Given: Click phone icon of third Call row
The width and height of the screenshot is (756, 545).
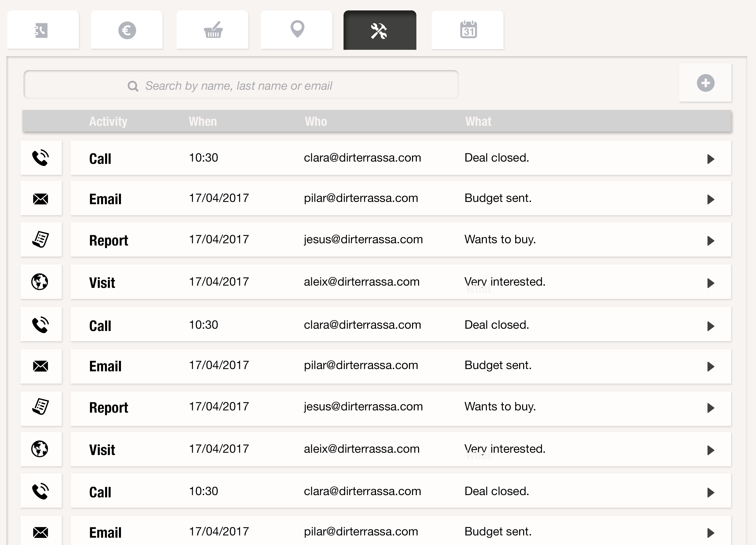Looking at the screenshot, I should click(x=41, y=491).
